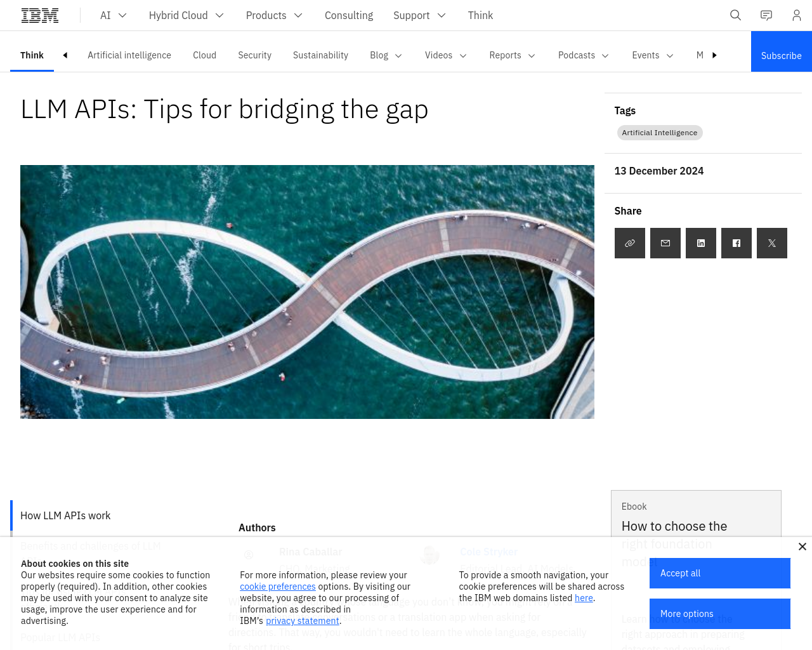Expand the Support menu
The height and width of the screenshot is (650, 812).
419,15
